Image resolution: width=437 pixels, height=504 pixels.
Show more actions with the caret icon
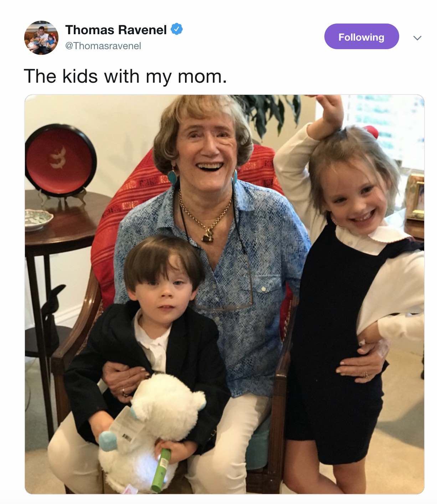(417, 37)
